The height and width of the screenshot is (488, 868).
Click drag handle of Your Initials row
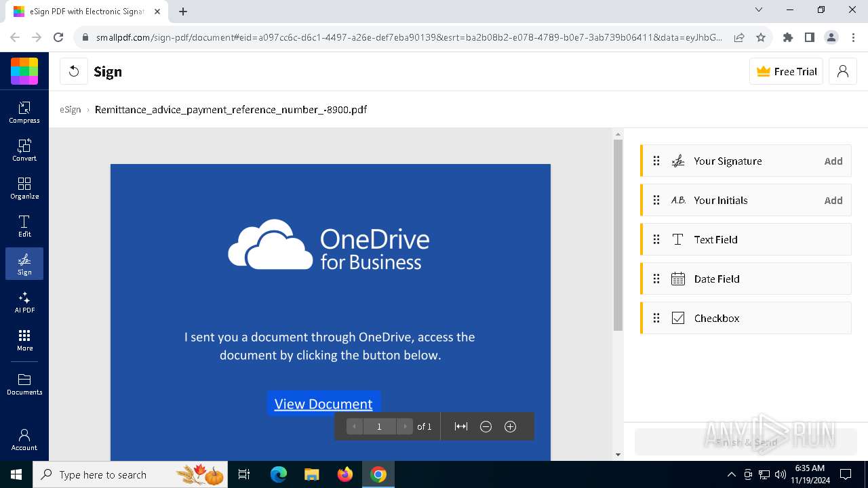656,200
